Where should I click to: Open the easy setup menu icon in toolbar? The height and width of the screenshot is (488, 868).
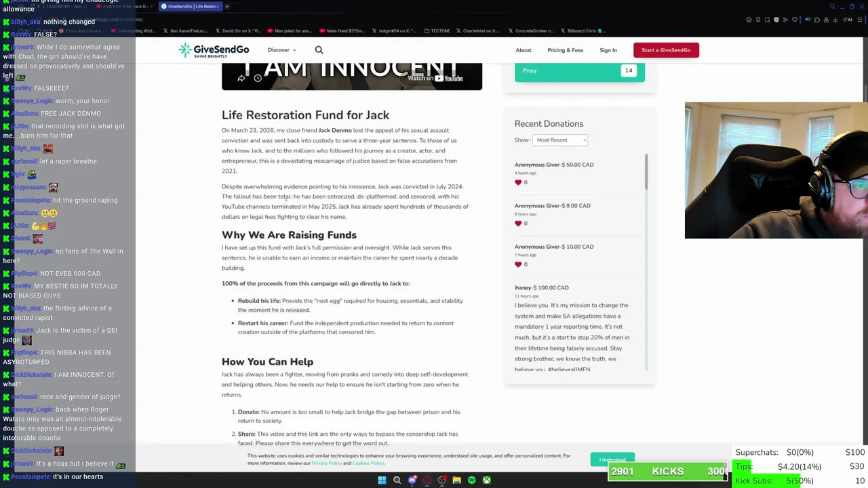coord(860,20)
